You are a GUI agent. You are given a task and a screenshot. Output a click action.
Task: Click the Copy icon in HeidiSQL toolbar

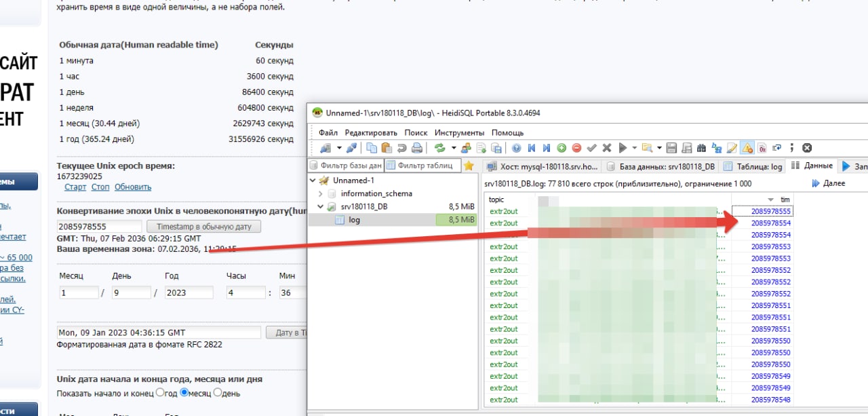[x=372, y=147]
